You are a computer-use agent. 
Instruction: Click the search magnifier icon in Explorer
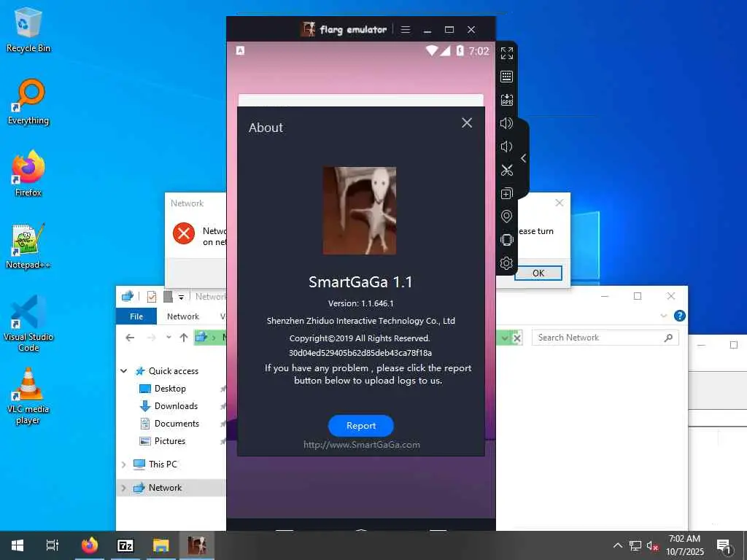(668, 338)
